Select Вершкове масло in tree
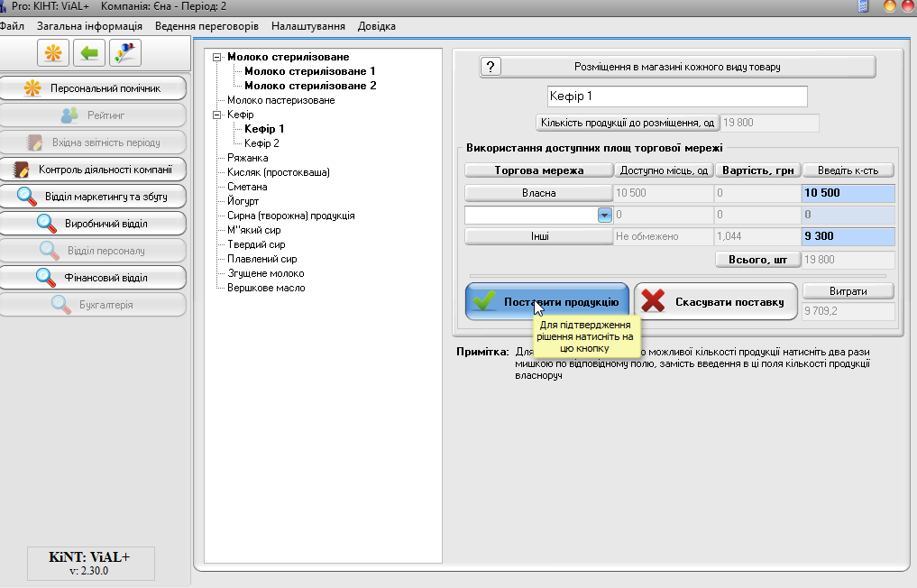This screenshot has width=917, height=588. point(266,288)
